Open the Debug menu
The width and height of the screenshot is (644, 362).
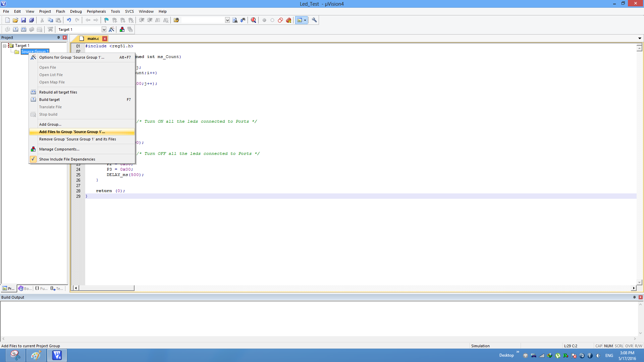coord(76,11)
